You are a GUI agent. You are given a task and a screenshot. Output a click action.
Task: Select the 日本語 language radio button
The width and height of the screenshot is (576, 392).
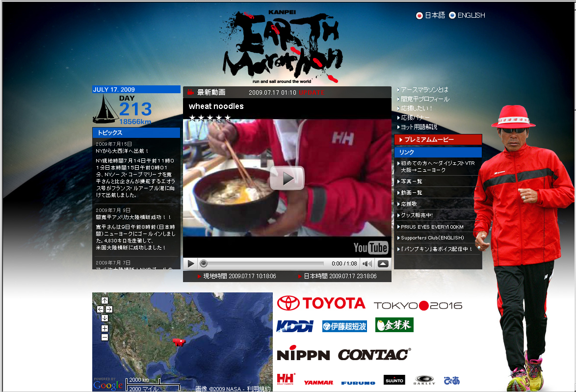click(x=419, y=15)
